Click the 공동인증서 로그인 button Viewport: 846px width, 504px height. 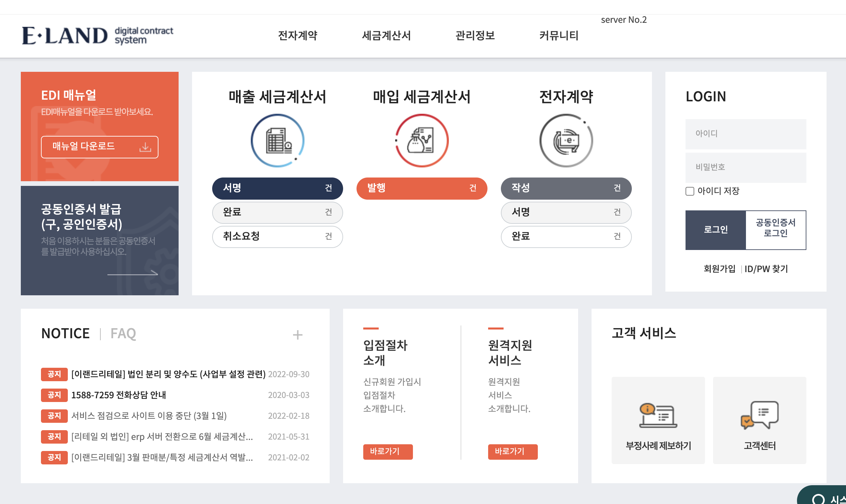point(776,230)
